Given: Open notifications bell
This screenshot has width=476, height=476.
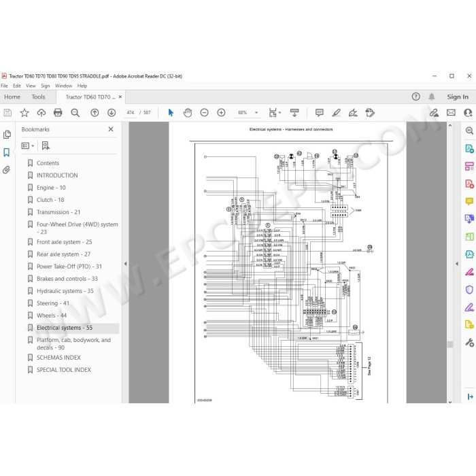Looking at the screenshot, I should click(431, 97).
